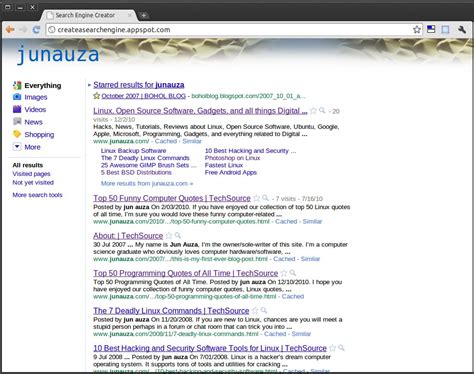Open Free Android Apps sitelink
The width and height of the screenshot is (474, 374).
(231, 173)
